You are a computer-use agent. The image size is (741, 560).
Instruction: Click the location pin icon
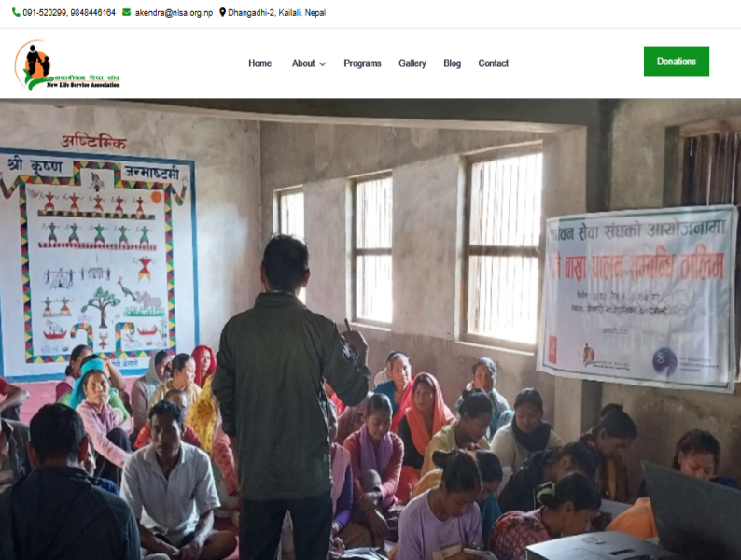[x=223, y=12]
